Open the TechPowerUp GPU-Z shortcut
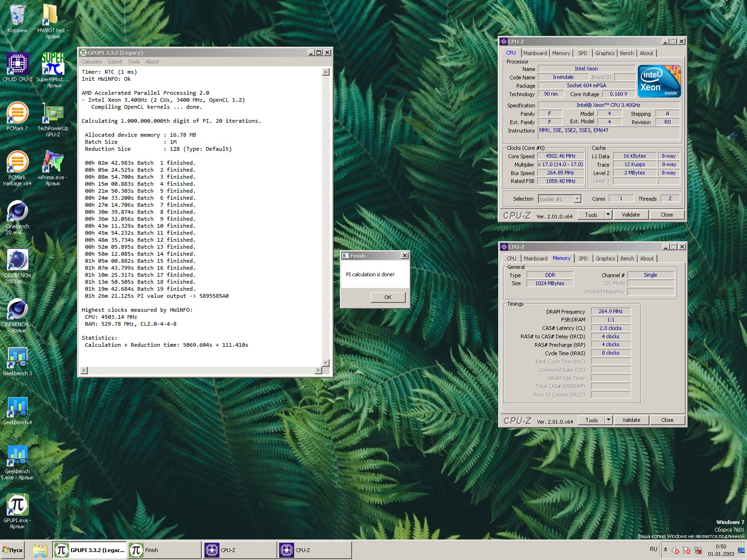 53,119
